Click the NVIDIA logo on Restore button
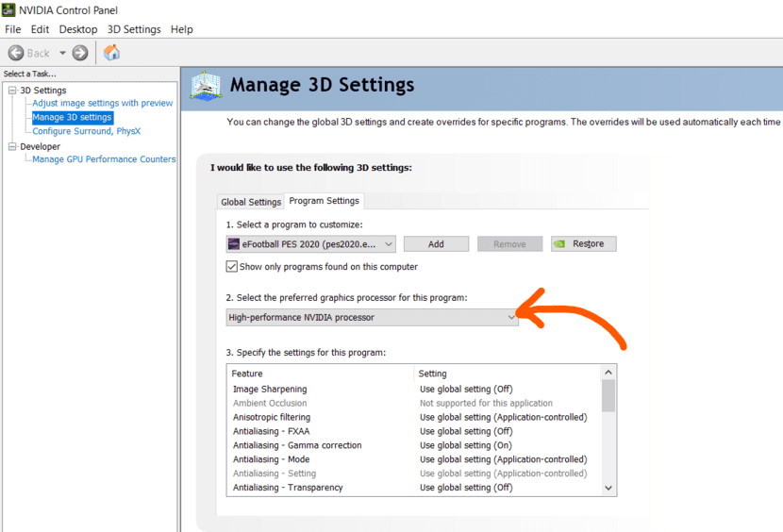Viewport: 783px width, 532px height. coord(559,243)
